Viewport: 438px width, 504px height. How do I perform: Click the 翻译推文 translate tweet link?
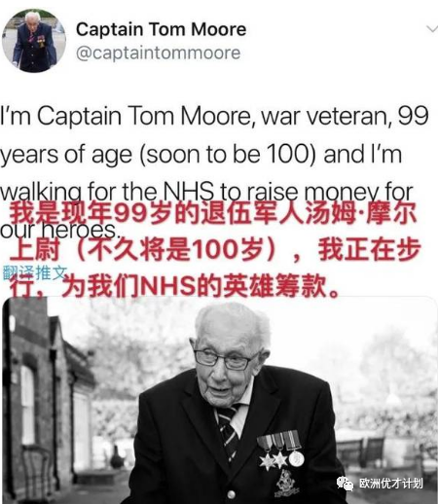(35, 272)
